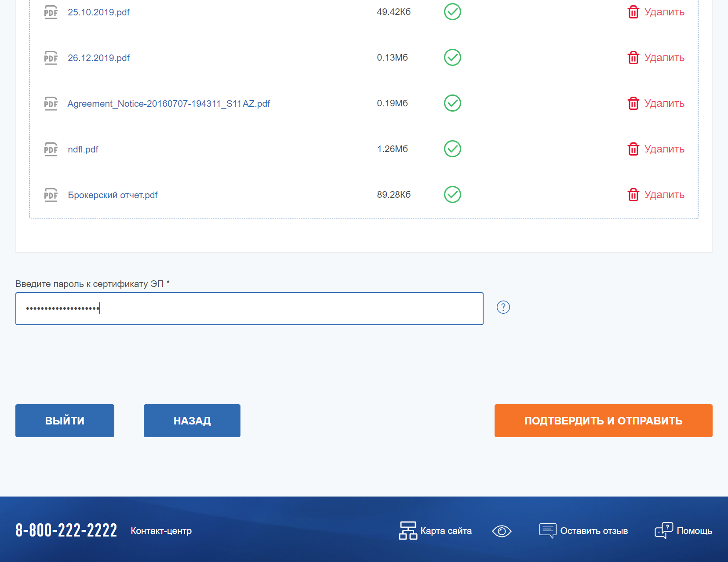Click the help question mark beside password field
This screenshot has width=728, height=562.
click(503, 307)
